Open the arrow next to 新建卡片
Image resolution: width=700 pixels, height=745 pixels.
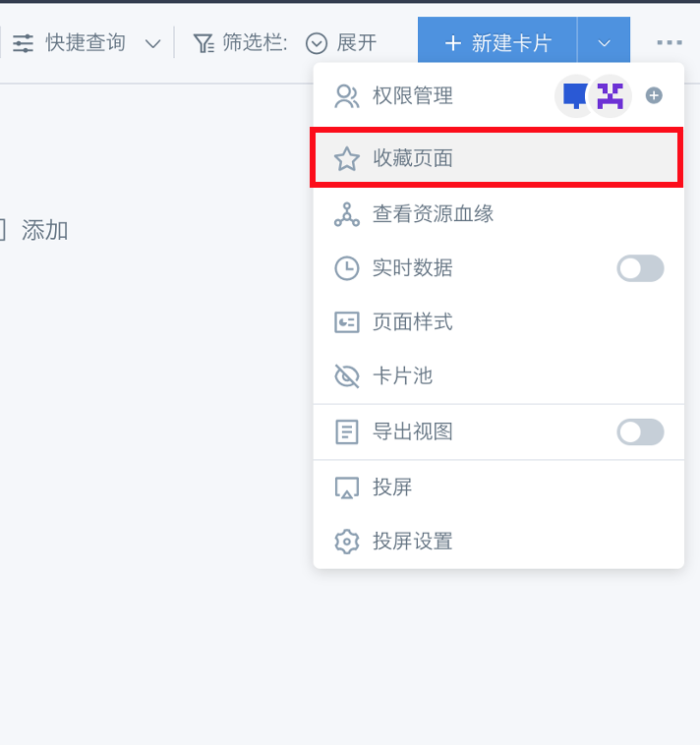point(604,43)
